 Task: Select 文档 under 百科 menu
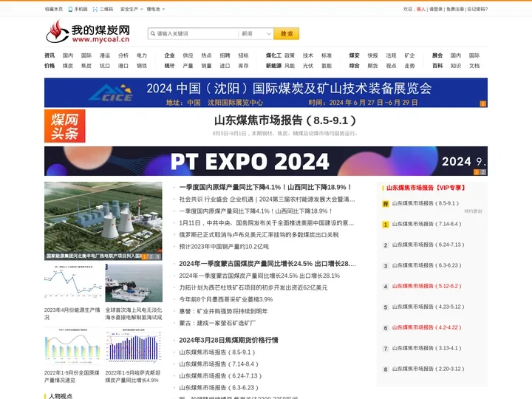click(x=474, y=66)
